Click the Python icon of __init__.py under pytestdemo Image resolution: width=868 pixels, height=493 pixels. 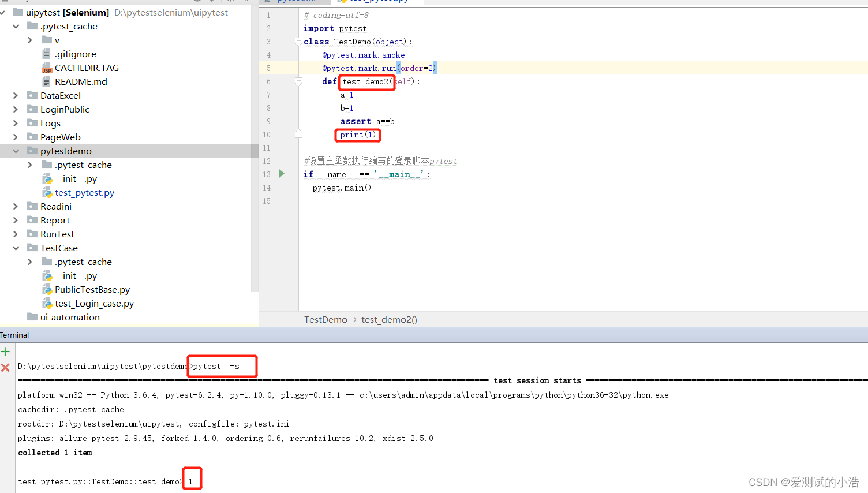coord(47,178)
